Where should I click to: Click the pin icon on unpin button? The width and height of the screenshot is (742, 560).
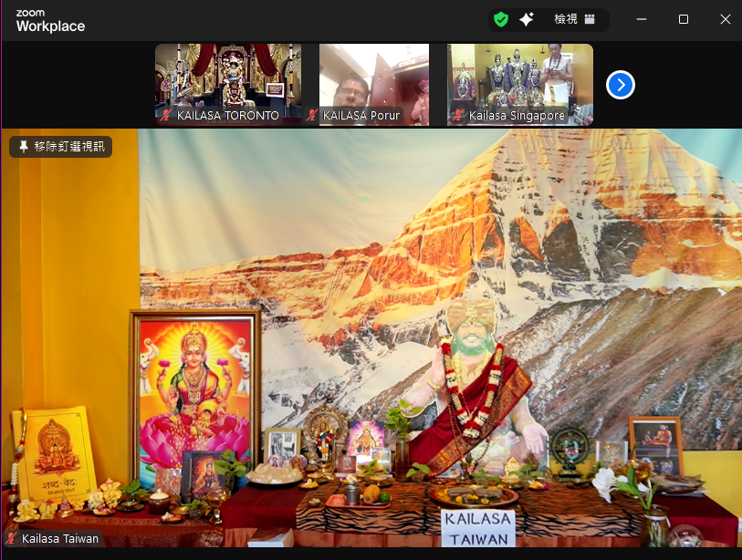(24, 146)
